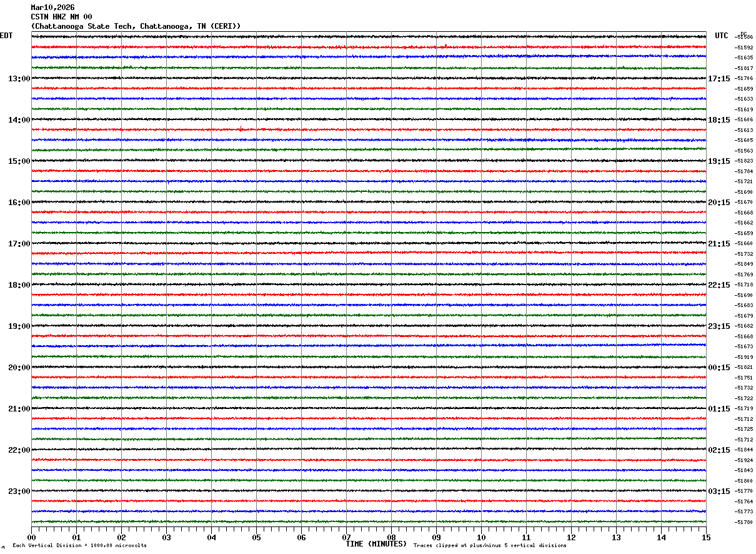Viewport: 756px width, 554px height.
Task: Click the 20:00 EDT time label
Action: 19,368
